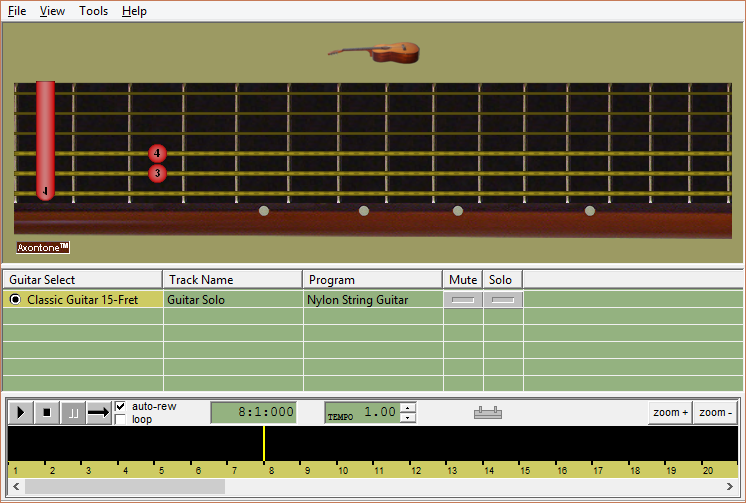Click the Track Name column header

(233, 279)
